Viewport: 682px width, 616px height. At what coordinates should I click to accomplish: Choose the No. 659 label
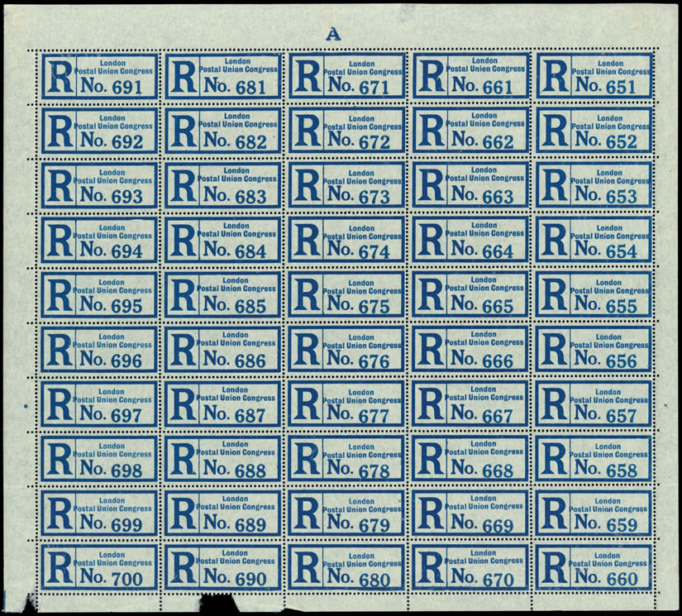pos(594,513)
